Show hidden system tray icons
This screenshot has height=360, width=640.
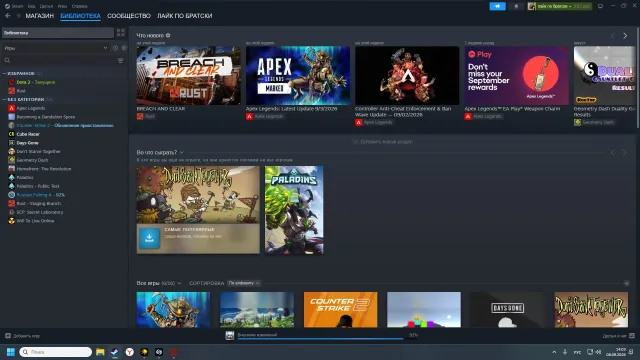pos(554,352)
